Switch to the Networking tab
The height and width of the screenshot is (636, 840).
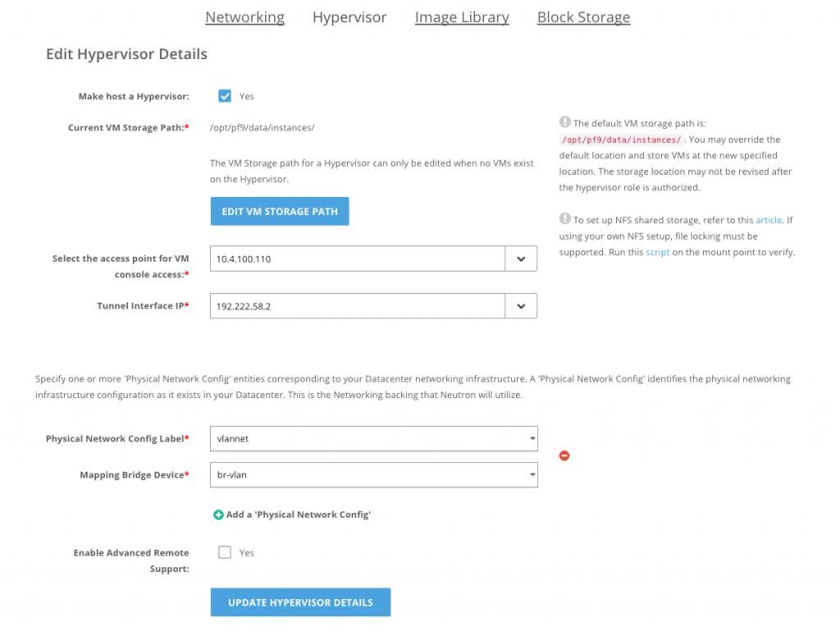[244, 17]
